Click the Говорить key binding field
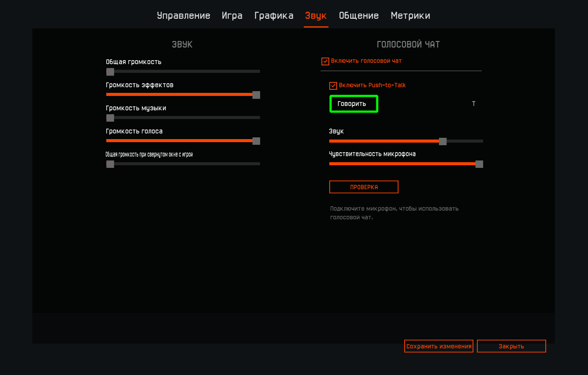This screenshot has height=375, width=588. pyautogui.click(x=354, y=104)
